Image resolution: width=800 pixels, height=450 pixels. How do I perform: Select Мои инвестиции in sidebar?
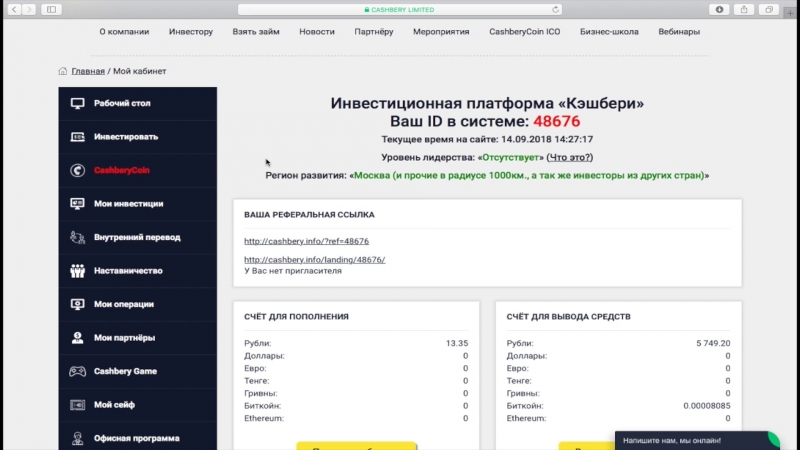pos(129,204)
